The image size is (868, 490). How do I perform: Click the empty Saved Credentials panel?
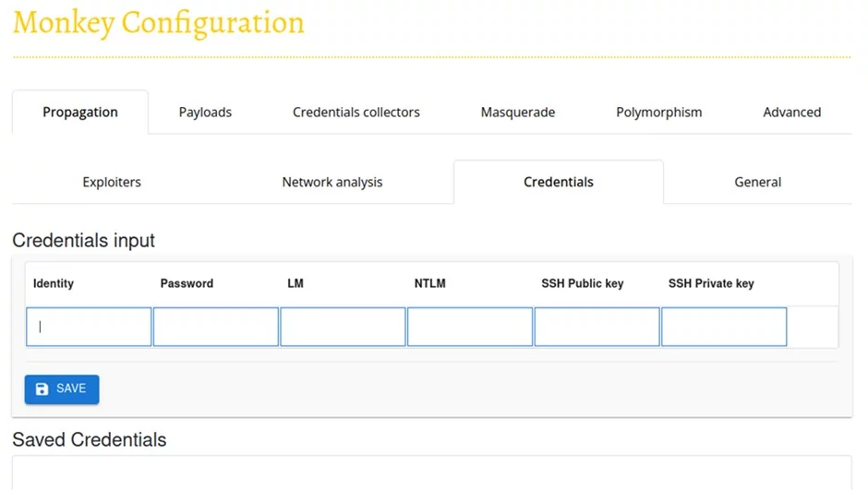431,472
